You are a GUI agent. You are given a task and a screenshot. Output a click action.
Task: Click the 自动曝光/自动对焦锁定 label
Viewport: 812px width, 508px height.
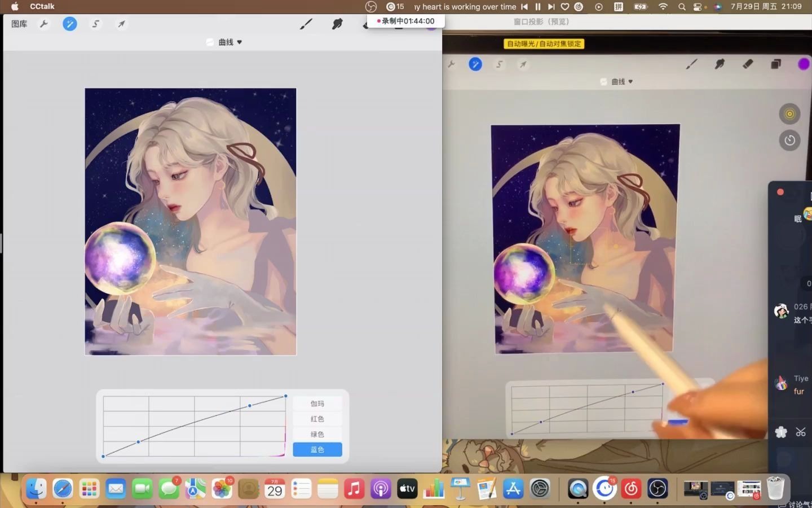click(x=544, y=43)
